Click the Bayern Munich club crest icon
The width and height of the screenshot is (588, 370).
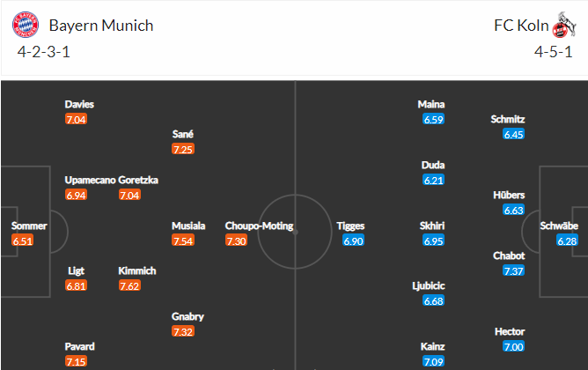click(x=26, y=25)
